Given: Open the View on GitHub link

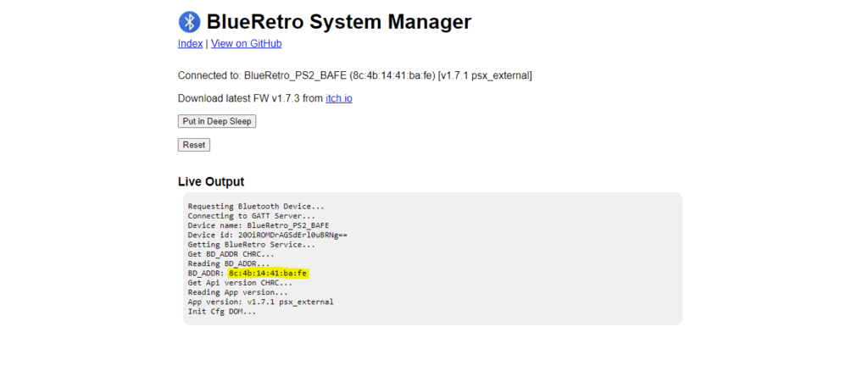Looking at the screenshot, I should pyautogui.click(x=247, y=44).
